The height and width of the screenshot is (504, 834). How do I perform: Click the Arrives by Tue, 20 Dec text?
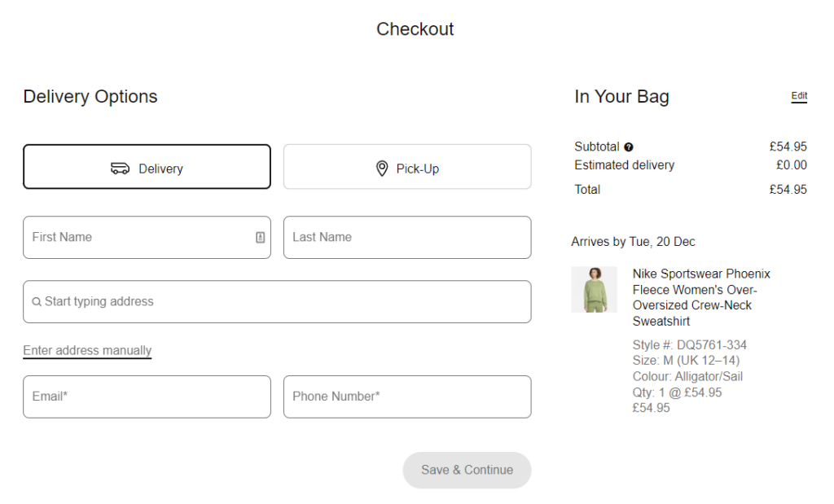coord(634,241)
